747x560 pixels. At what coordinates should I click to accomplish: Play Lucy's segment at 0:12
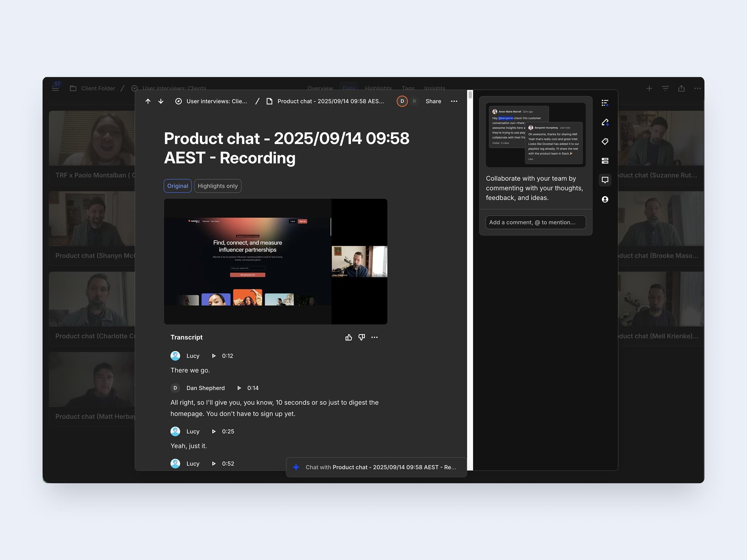214,356
